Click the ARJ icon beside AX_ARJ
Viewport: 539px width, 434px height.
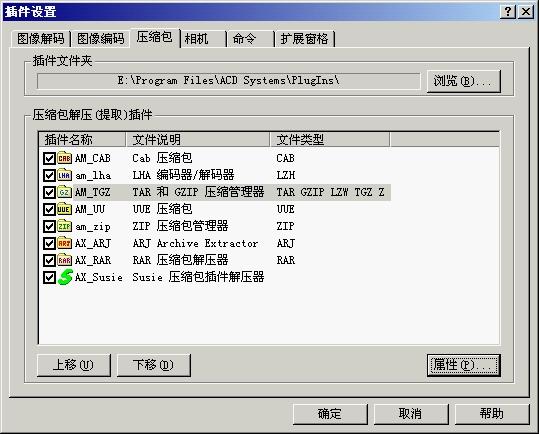[65, 243]
